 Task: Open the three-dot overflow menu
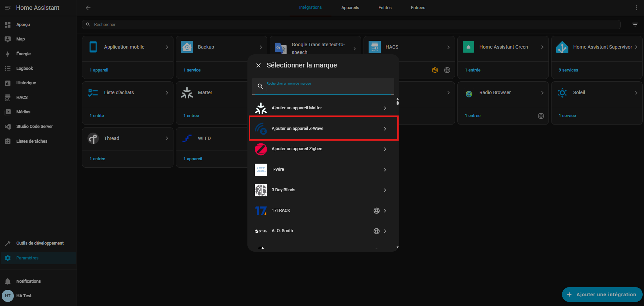(636, 8)
